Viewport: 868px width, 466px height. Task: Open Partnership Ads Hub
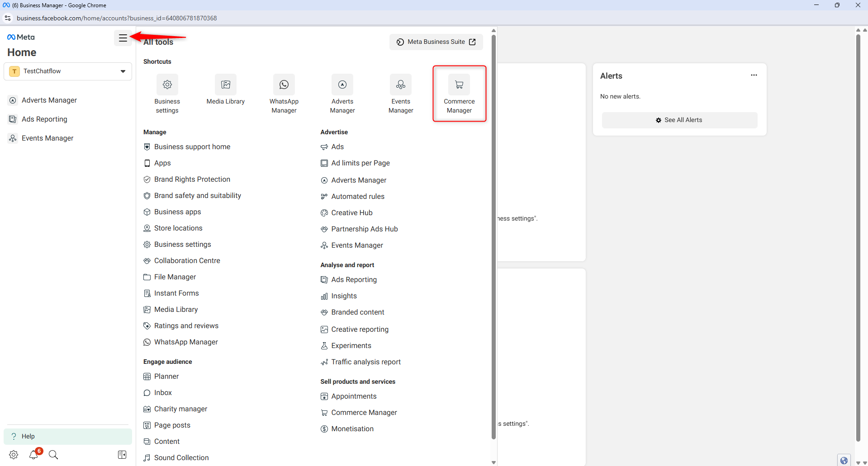[360, 229]
